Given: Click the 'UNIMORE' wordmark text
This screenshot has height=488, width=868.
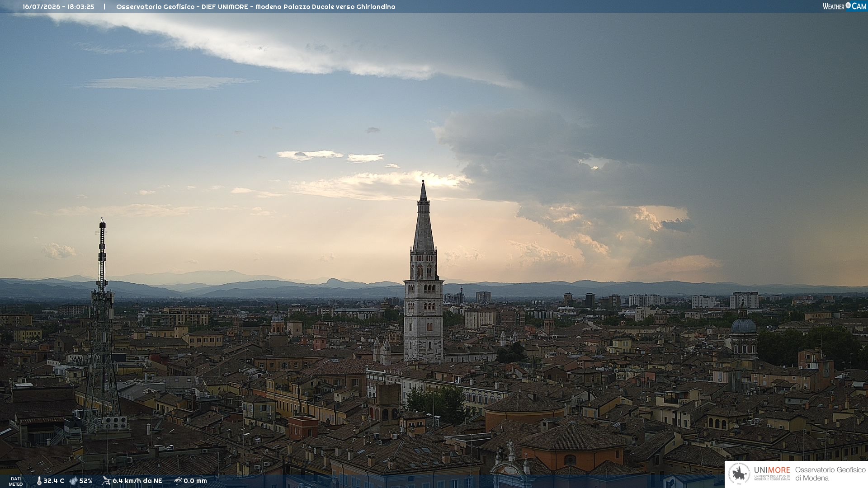Looking at the screenshot, I should (x=772, y=470).
